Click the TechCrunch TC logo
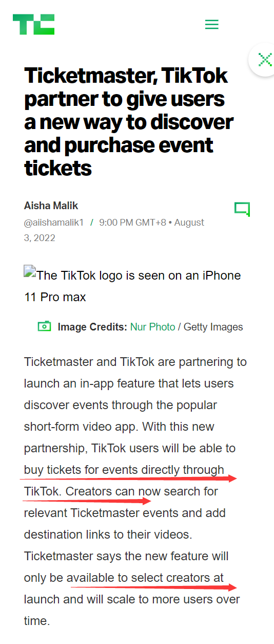The height and width of the screenshot is (644, 274). coord(33,24)
